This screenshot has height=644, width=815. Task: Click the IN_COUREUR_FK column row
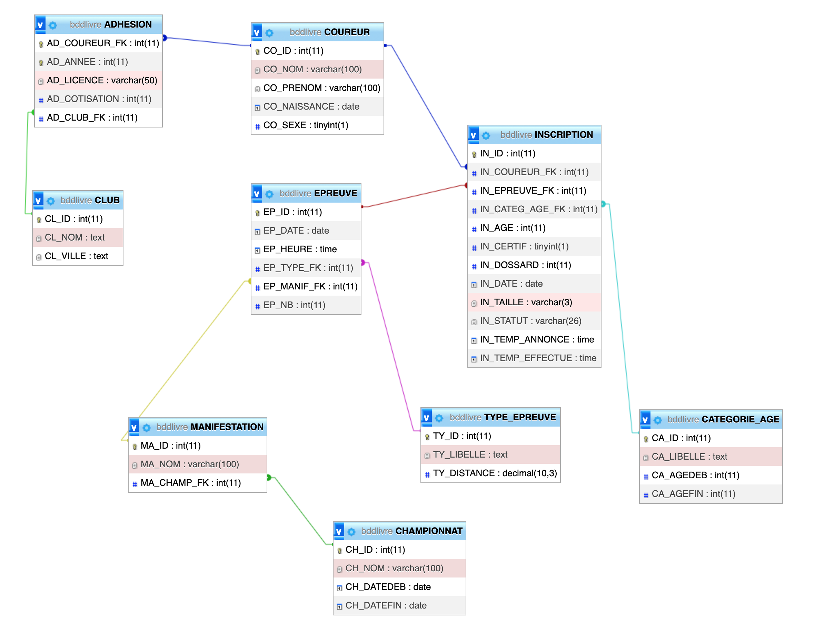[534, 172]
